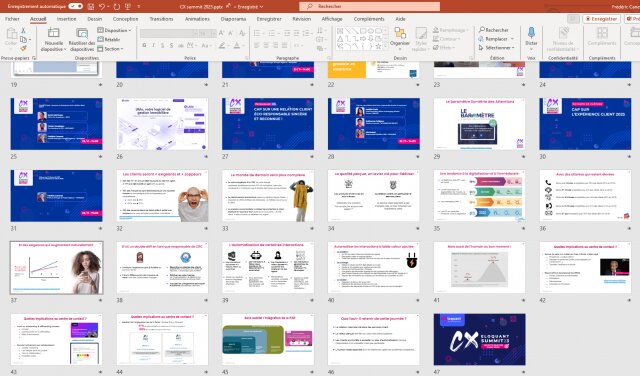Select slide 29 Le Baromètre thumbnail
The image size is (640, 376).
coord(480,124)
